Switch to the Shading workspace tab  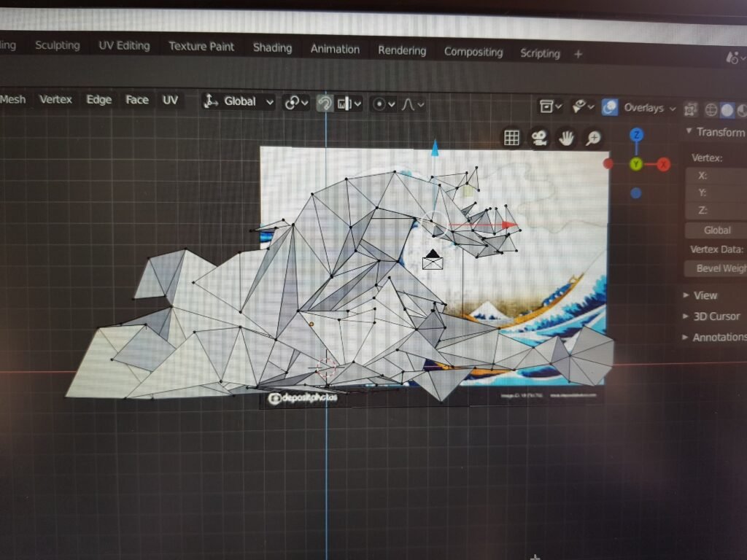(x=272, y=47)
